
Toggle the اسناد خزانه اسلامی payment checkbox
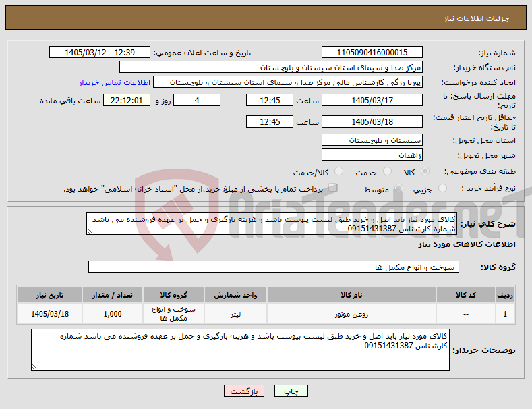(x=332, y=188)
